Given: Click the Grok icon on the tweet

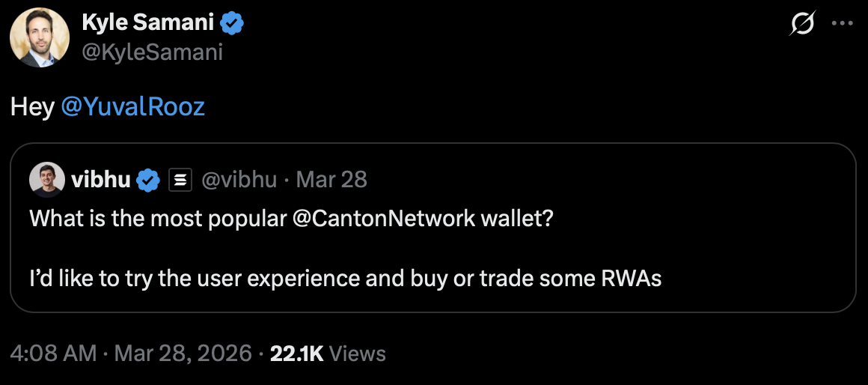Looking at the screenshot, I should [x=802, y=24].
